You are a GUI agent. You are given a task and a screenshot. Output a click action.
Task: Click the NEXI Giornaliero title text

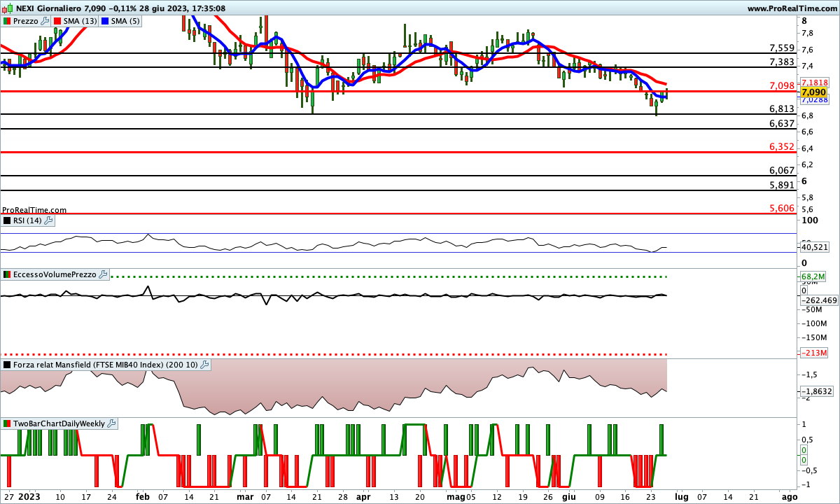pyautogui.click(x=50, y=8)
